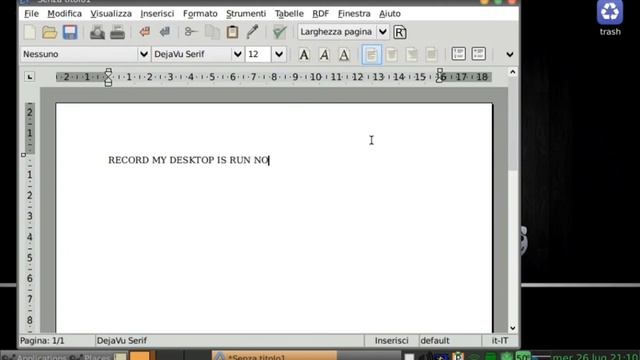Click DejaVu Serif in the status bar
Screen dimensions: 640x360
122,340
